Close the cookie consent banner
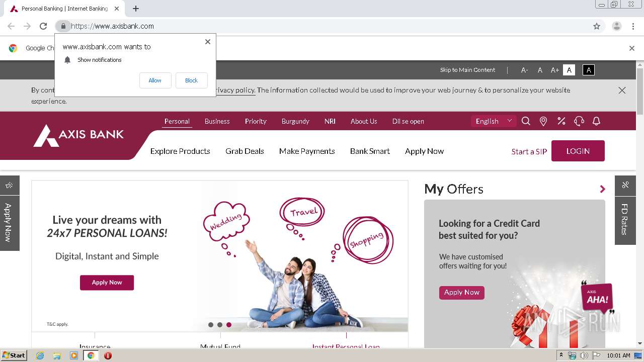Screen dimensions: 644x362 622,90
